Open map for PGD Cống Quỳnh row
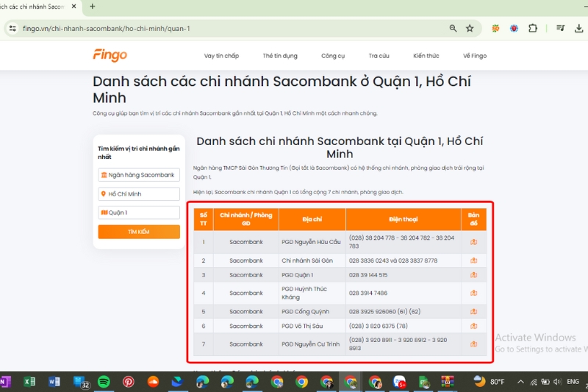This screenshot has height=392, width=588. pos(473,311)
